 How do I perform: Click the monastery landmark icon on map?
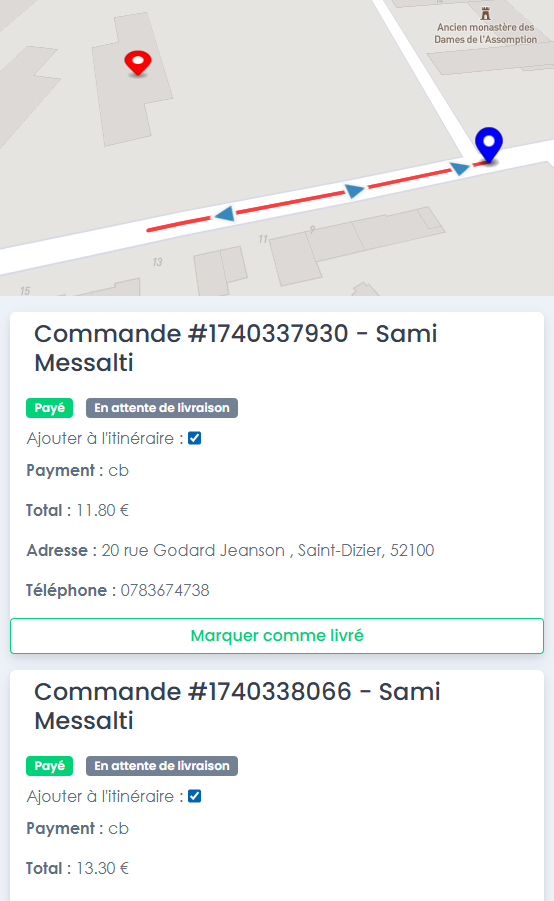pyautogui.click(x=486, y=13)
